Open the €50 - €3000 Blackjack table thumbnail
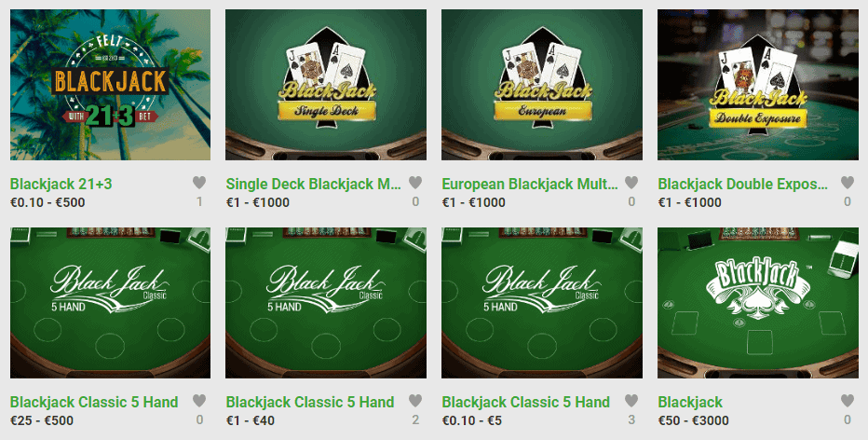 click(758, 303)
